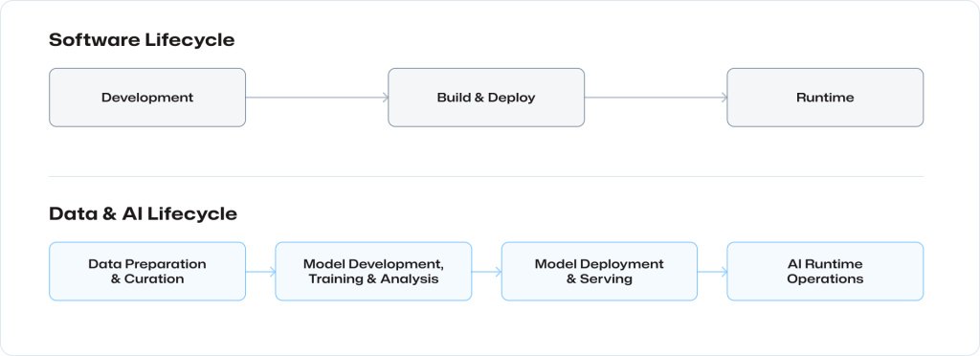
Task: Click the Data & AI Lifecycle heading
Action: [144, 213]
